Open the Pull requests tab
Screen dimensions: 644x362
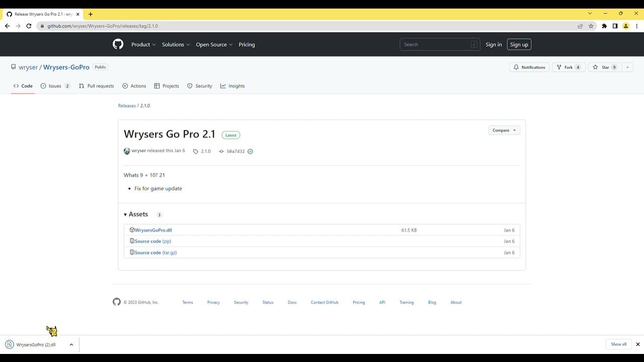tap(96, 86)
